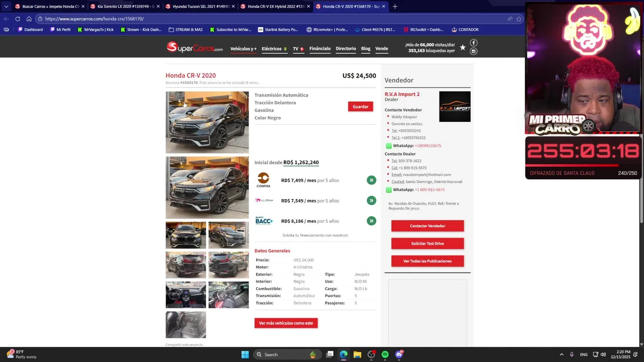Open the browser home button
This screenshot has width=644, height=362.
[29, 19]
